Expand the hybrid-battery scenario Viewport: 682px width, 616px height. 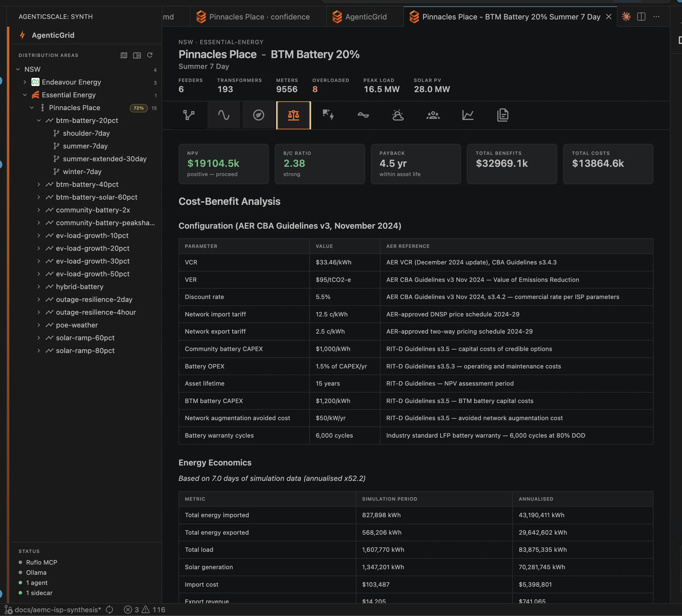pos(39,287)
